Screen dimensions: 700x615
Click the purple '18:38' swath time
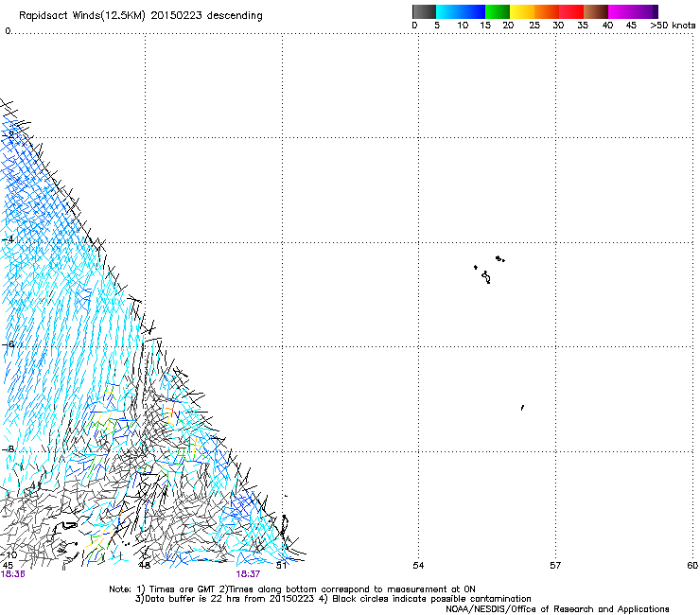(x=13, y=574)
